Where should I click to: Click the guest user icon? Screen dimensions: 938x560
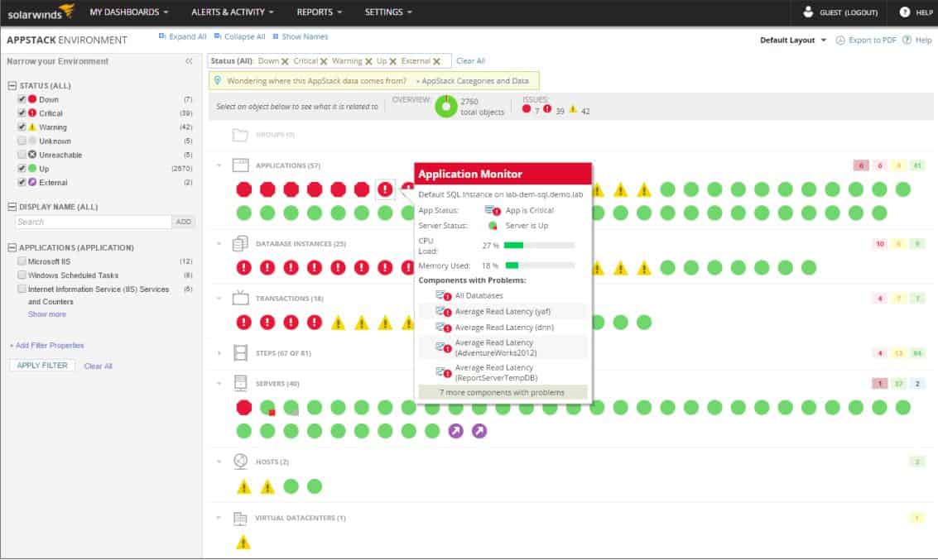[x=808, y=12]
